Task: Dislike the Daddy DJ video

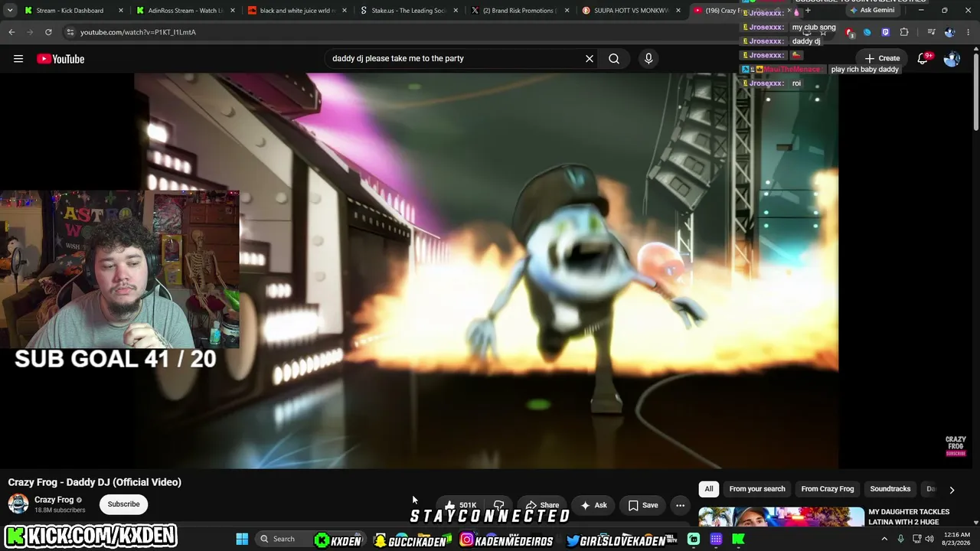Action: (498, 505)
